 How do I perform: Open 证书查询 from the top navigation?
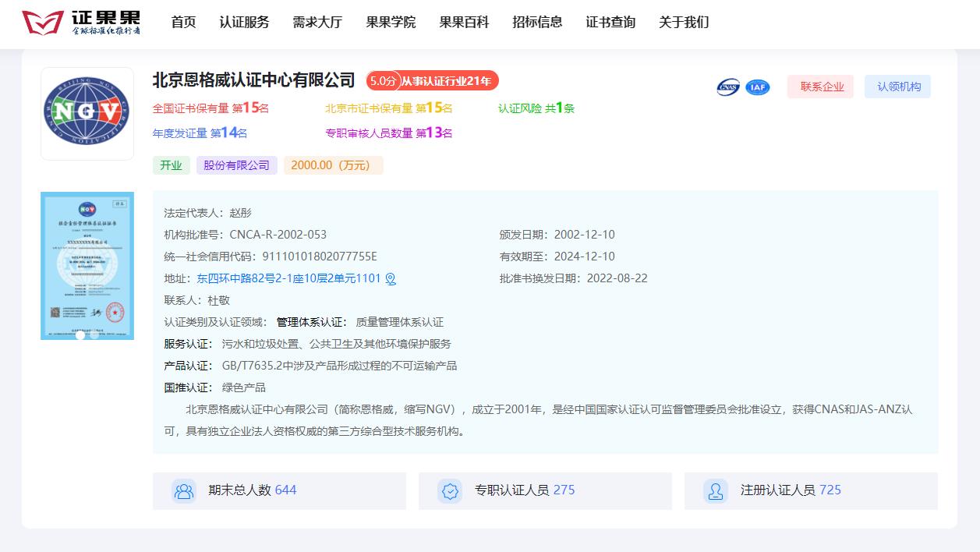coord(609,23)
